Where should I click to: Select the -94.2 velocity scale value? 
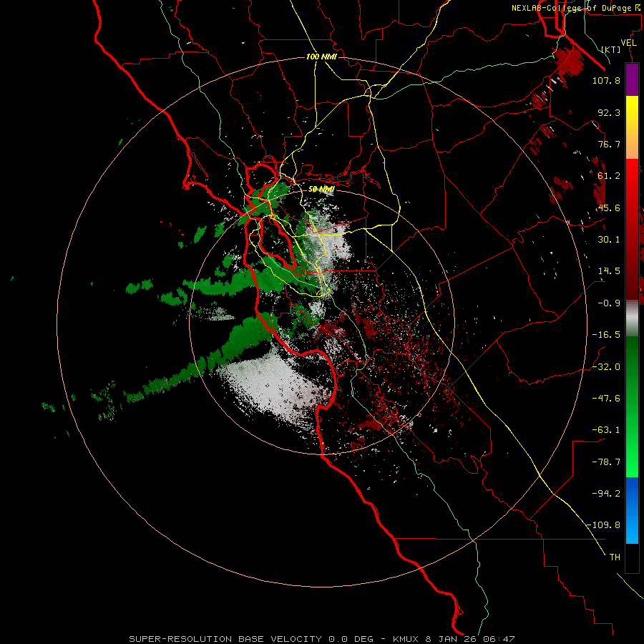click(x=606, y=493)
